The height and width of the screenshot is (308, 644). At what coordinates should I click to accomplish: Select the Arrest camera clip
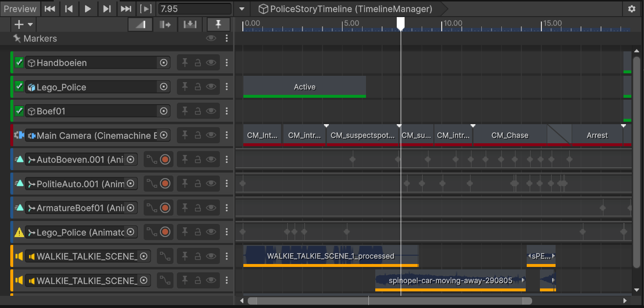click(x=597, y=135)
